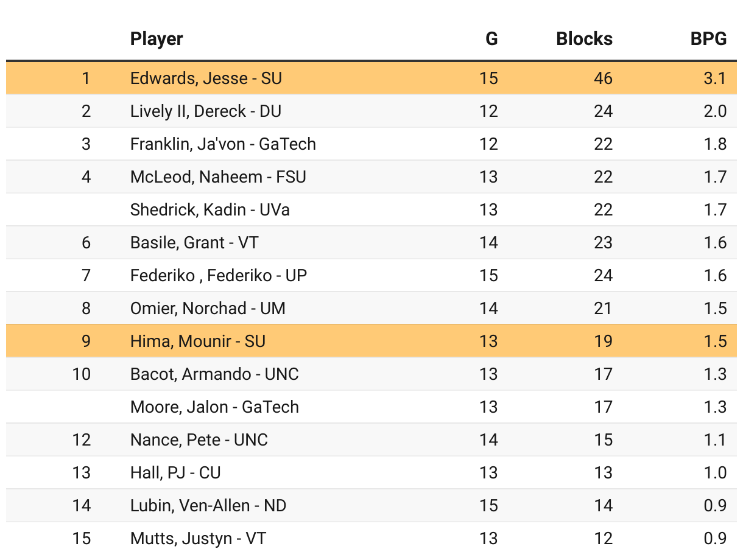Select Shedrick, Kadin - UVa player

(210, 209)
